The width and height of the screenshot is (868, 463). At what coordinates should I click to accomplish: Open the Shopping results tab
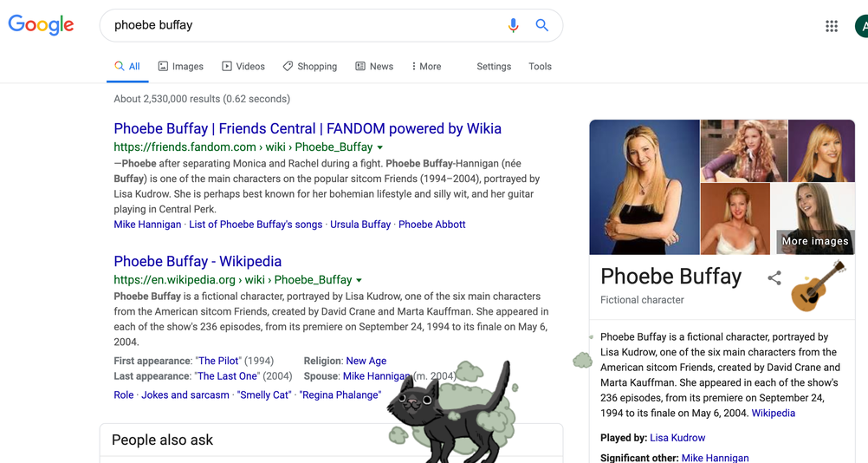click(x=309, y=67)
